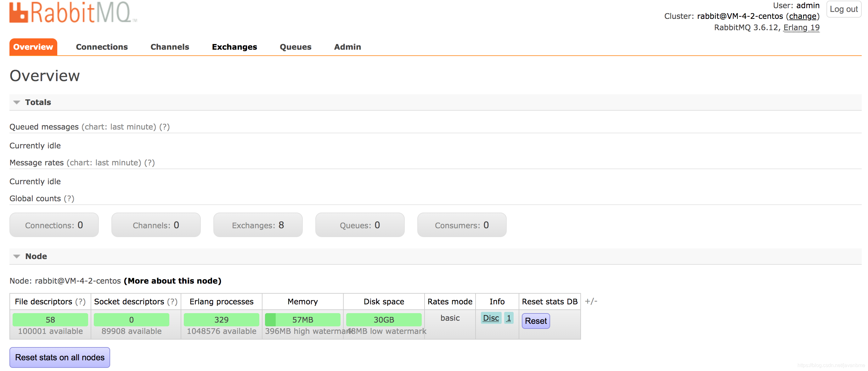Collapse the Node section triangle
Screen dimensions: 868x371
click(16, 257)
